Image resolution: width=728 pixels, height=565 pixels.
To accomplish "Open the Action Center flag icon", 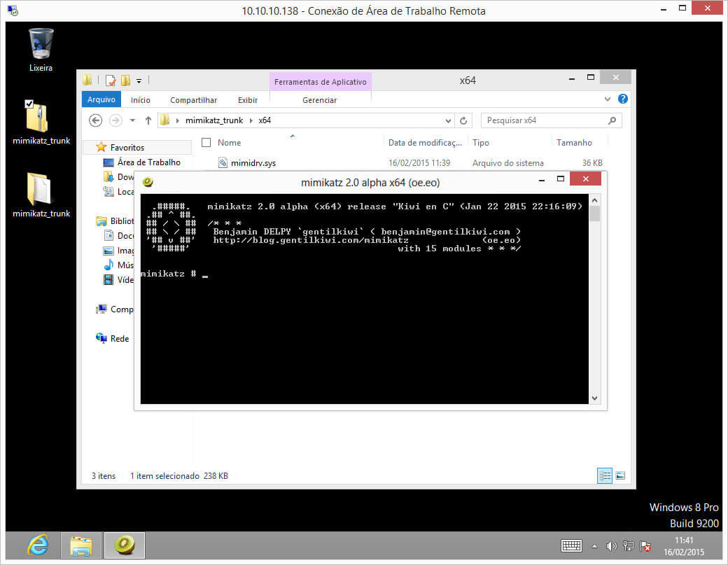I will tap(644, 545).
